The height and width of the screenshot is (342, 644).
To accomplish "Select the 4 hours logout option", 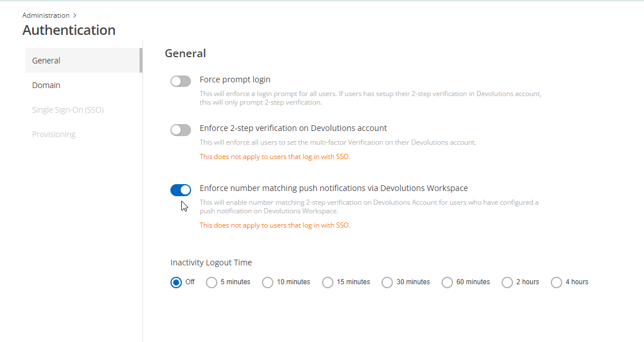I will pyautogui.click(x=556, y=282).
